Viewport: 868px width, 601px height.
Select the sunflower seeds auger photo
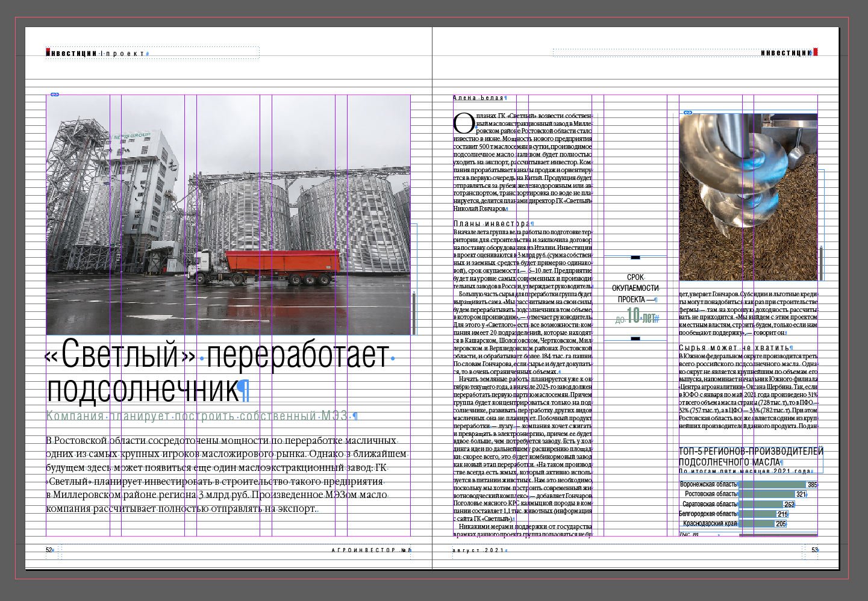tap(748, 197)
